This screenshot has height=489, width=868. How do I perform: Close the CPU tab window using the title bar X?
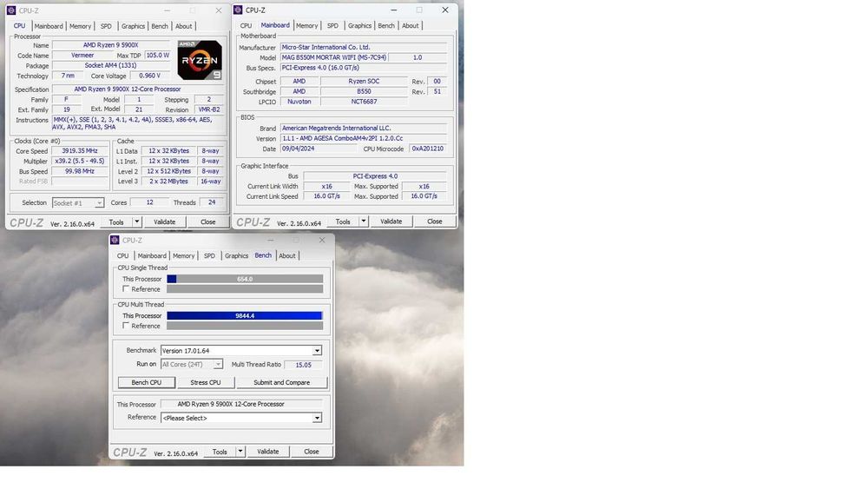click(219, 10)
